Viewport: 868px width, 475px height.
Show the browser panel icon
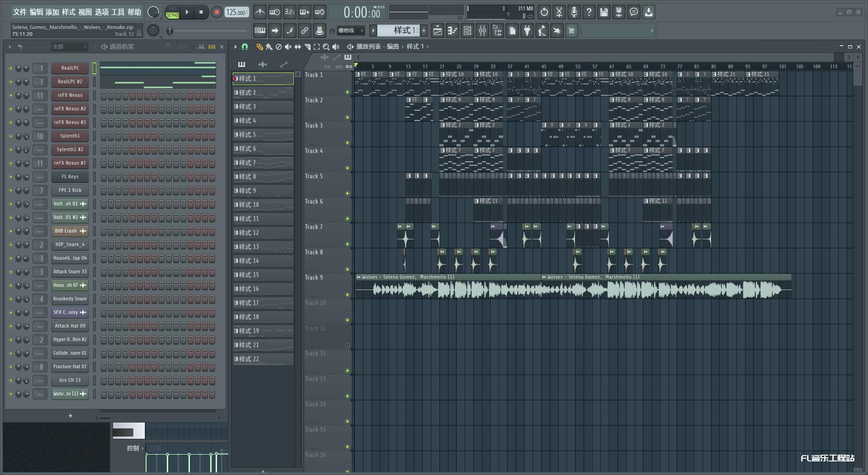point(497,31)
